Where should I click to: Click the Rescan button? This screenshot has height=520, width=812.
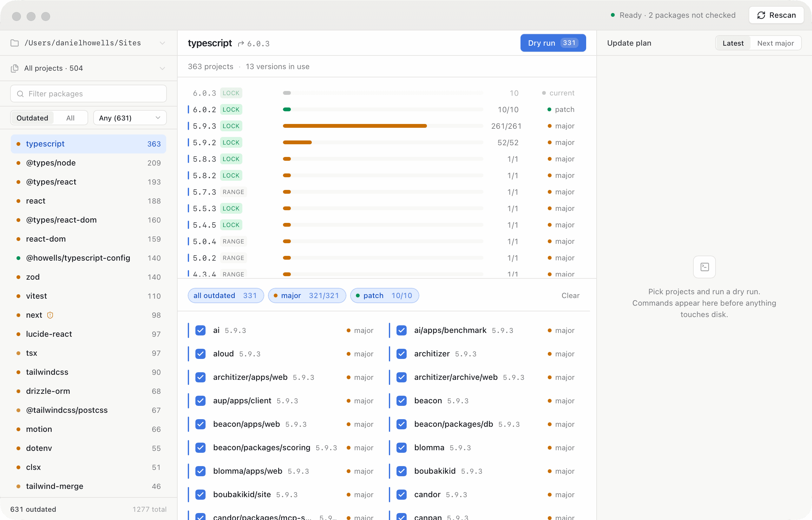click(776, 15)
